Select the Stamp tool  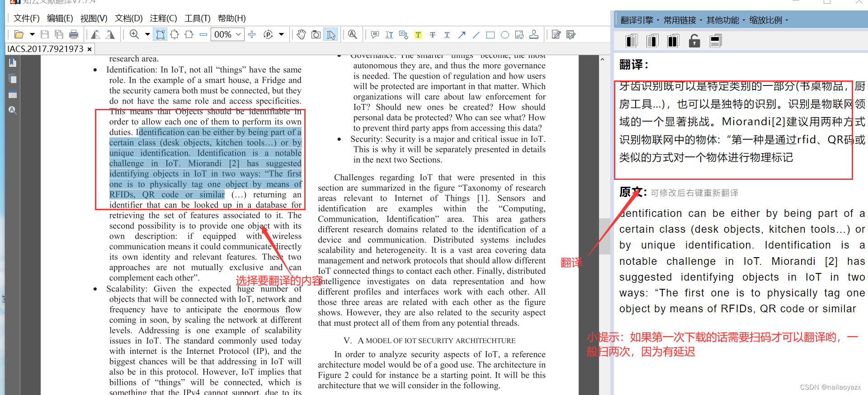point(534,34)
